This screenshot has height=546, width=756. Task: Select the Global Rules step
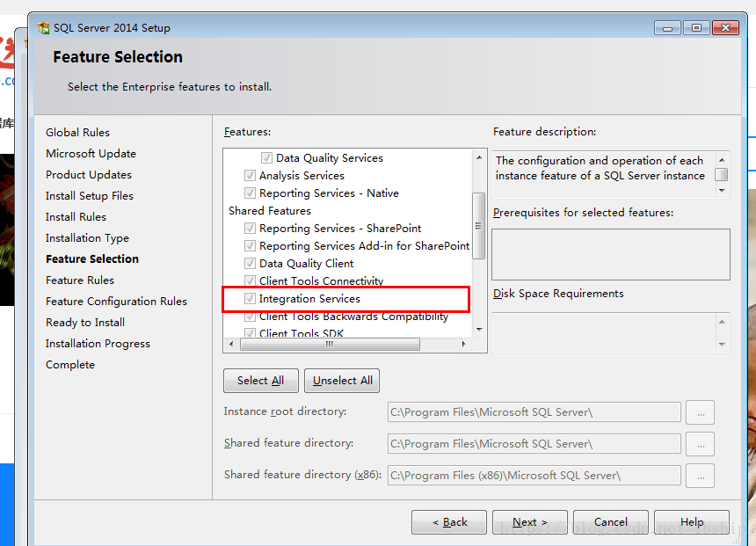(x=77, y=133)
